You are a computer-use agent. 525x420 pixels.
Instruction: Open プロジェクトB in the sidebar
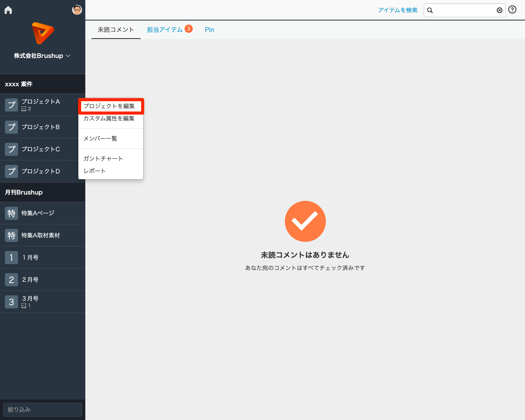43,127
